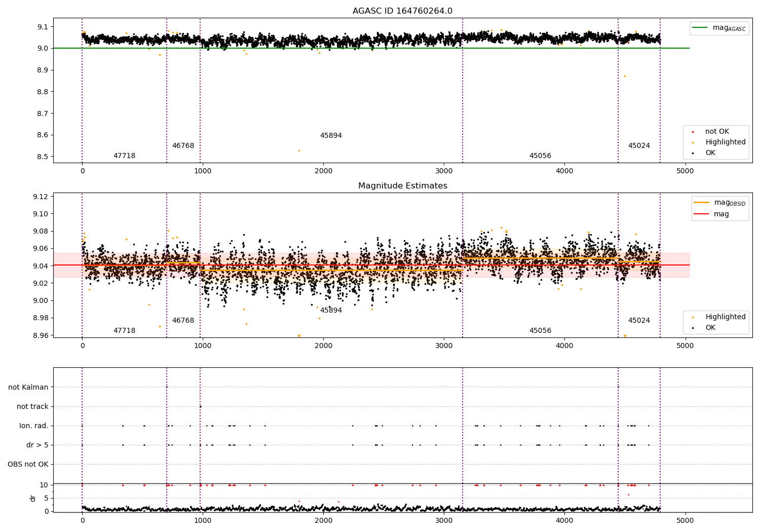Click the 5000 x-tick under top plot
The image size is (760, 532).
click(685, 171)
